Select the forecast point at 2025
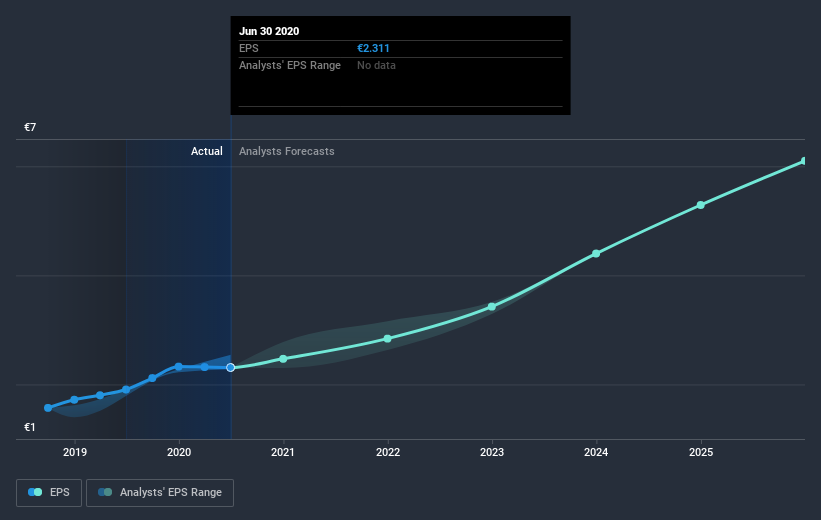The height and width of the screenshot is (520, 821). pyautogui.click(x=701, y=205)
